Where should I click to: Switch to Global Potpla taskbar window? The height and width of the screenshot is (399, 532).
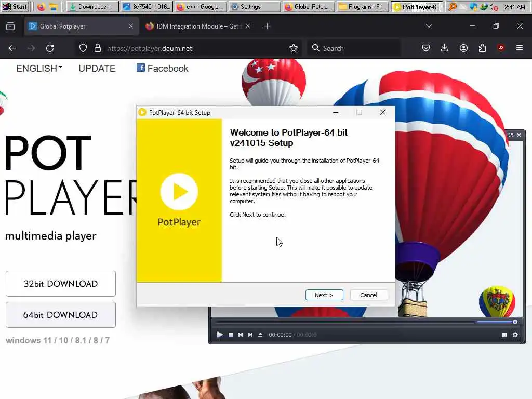pos(309,6)
